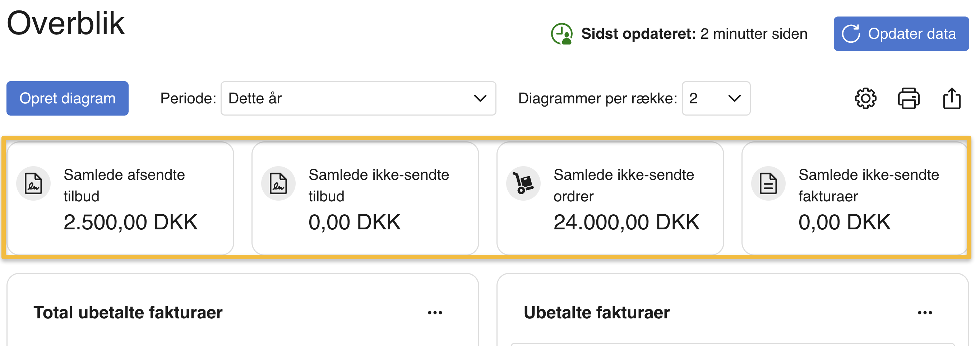Click the 'Overblik' page heading
The width and height of the screenshot is (980, 346).
click(x=66, y=24)
